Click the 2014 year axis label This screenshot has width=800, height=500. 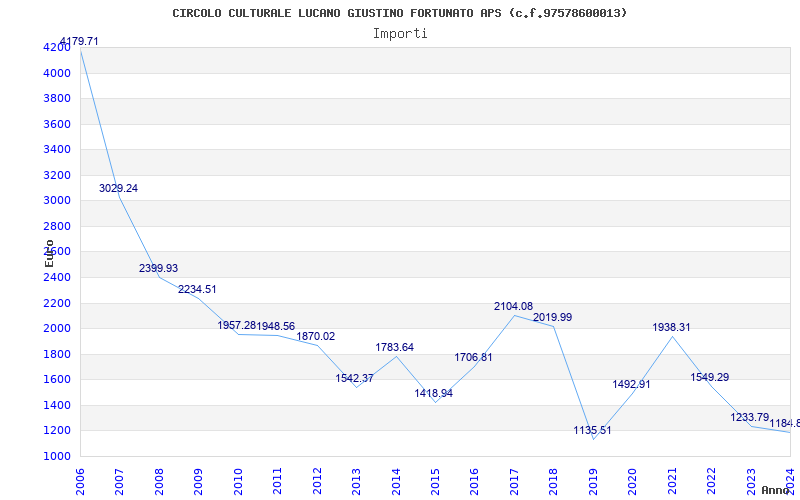(396, 481)
